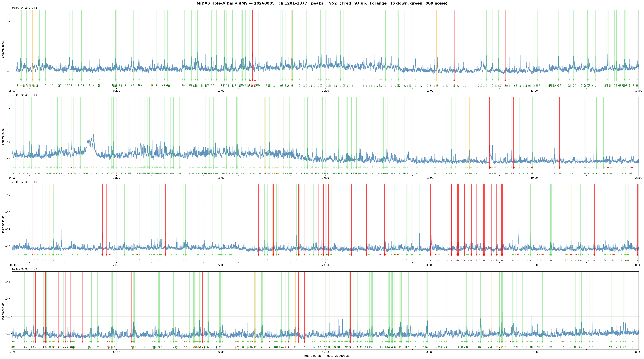Click the −18 tick in the 14:00–20:00 panel

click(x=8, y=125)
